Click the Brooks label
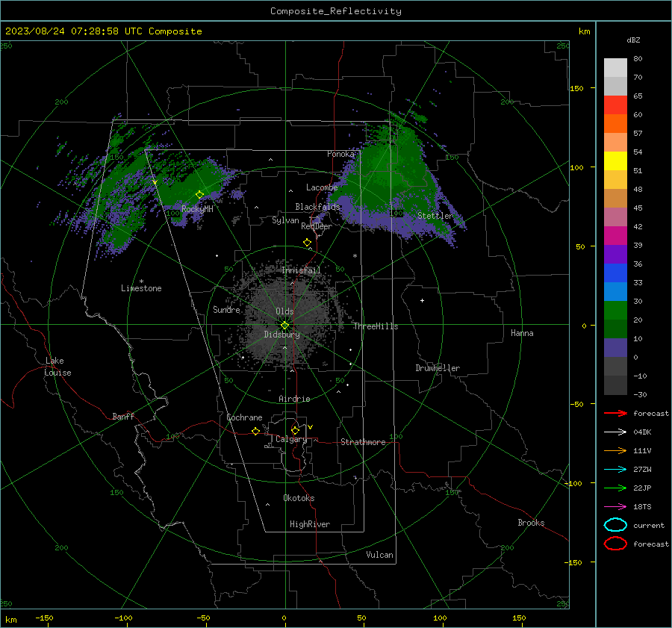The image size is (672, 628). (531, 523)
